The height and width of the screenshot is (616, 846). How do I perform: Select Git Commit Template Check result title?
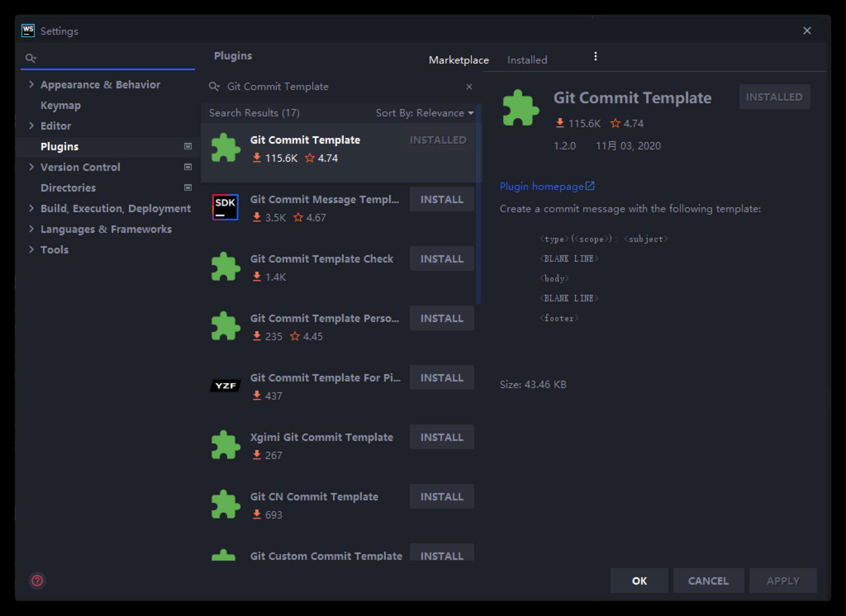[x=321, y=259]
